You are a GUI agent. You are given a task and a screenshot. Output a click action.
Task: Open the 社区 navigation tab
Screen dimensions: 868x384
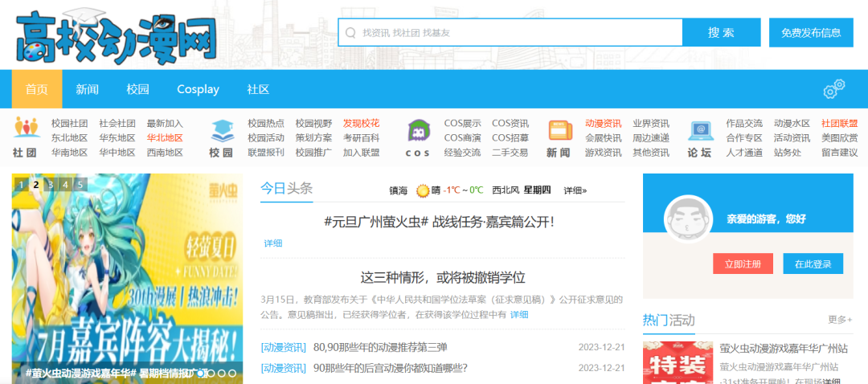tap(258, 89)
